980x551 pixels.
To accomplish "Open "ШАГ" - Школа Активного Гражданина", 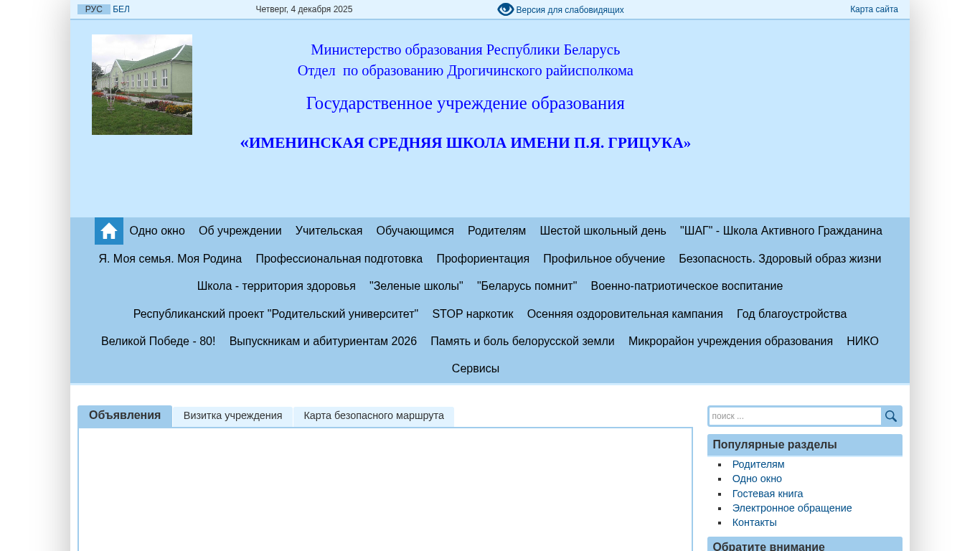I will 781,231.
